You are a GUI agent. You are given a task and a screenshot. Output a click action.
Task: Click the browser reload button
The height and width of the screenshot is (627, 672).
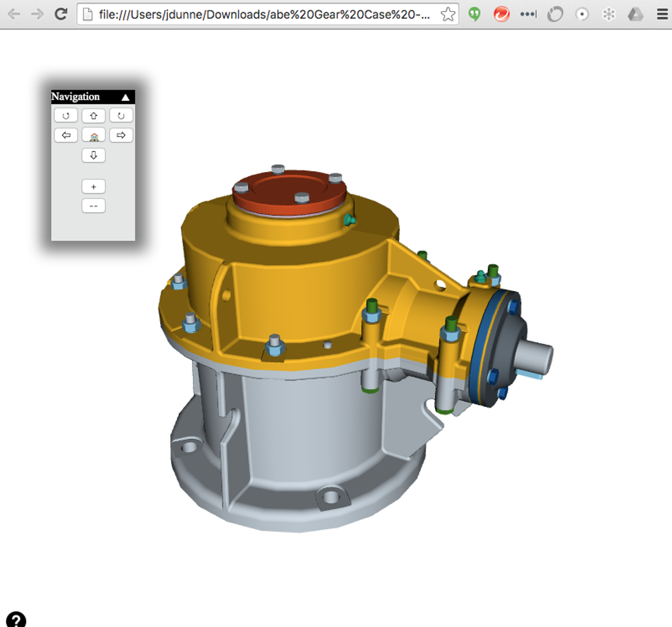tap(61, 15)
